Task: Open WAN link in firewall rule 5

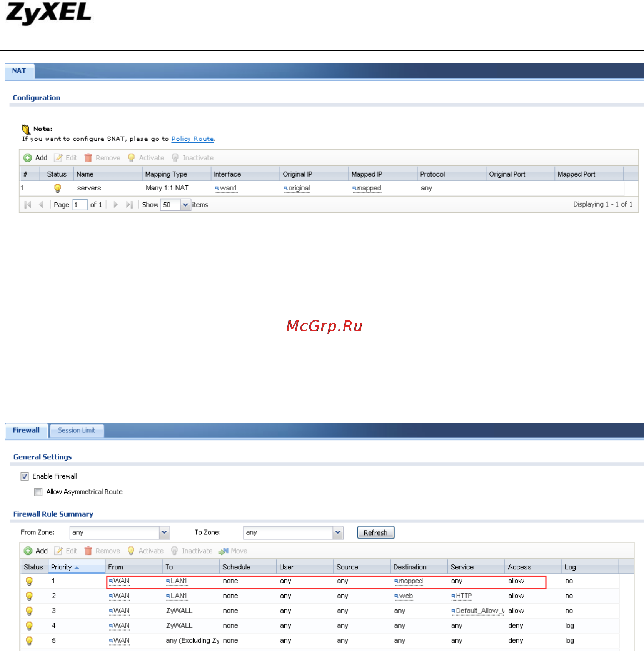Action: (x=119, y=641)
